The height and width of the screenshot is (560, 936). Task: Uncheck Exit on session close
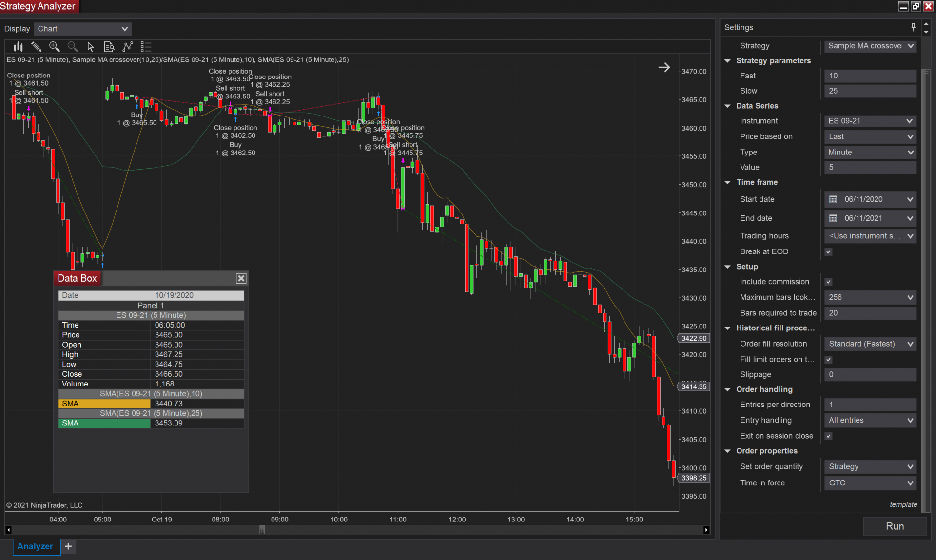(828, 436)
